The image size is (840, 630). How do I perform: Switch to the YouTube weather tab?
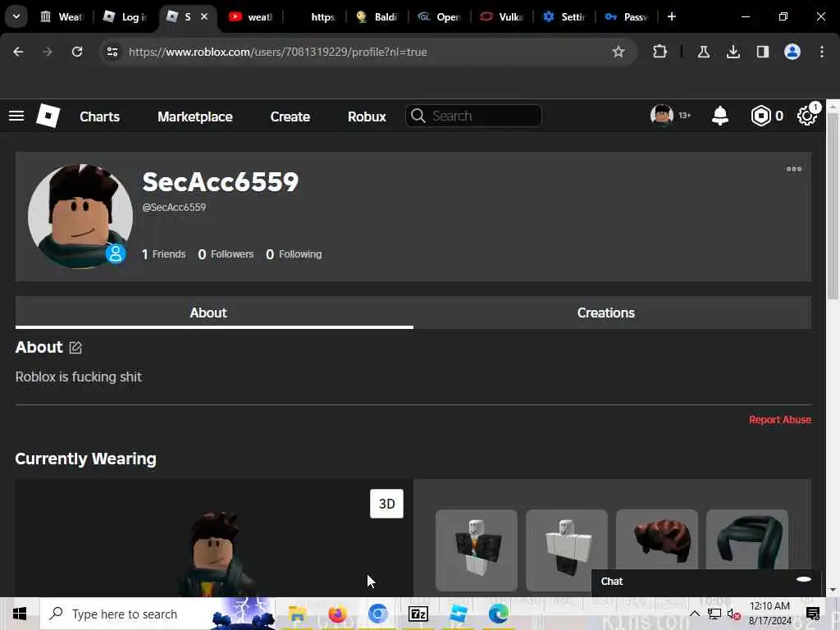point(251,16)
